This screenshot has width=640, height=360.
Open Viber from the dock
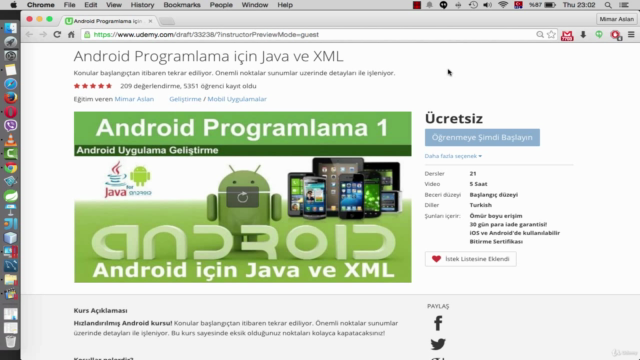(11, 126)
